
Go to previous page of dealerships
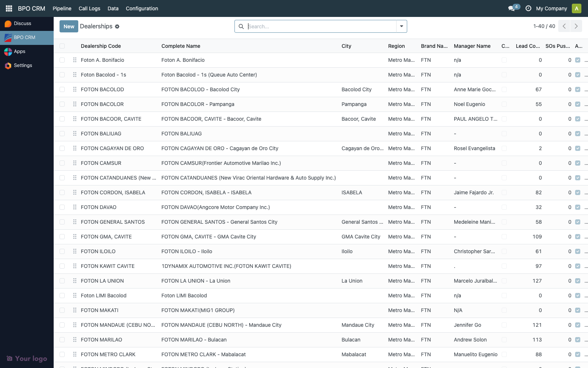pyautogui.click(x=564, y=26)
